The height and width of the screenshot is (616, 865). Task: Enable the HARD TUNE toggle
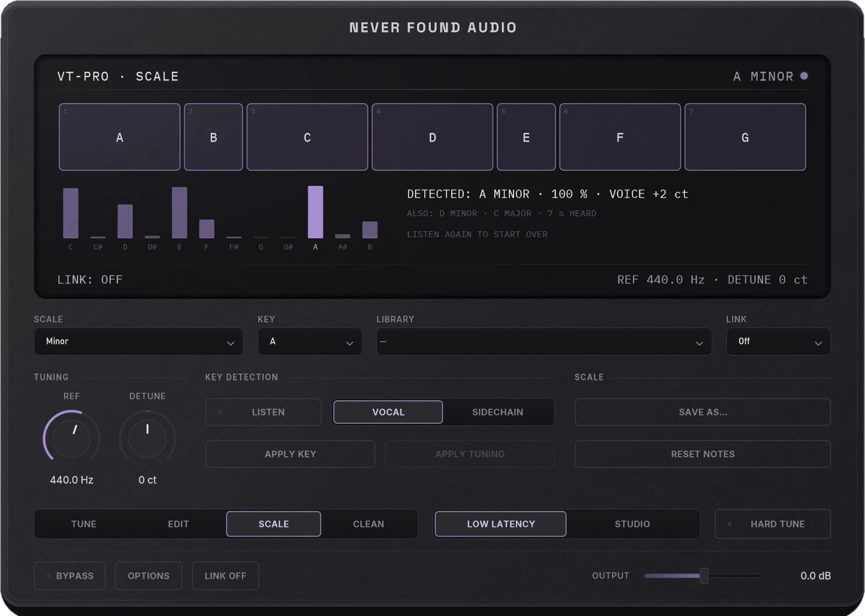click(773, 524)
